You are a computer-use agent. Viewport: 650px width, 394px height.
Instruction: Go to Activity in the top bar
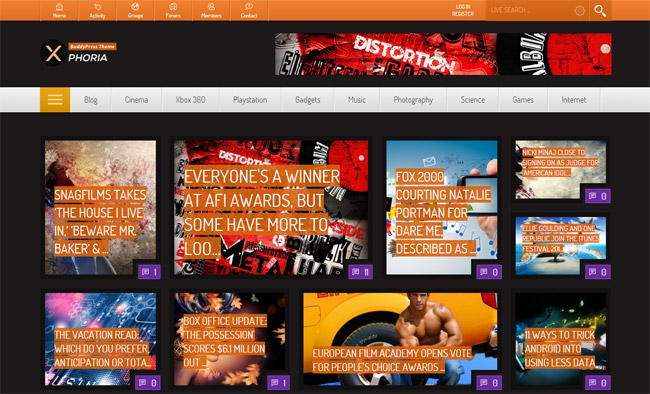coord(97,10)
